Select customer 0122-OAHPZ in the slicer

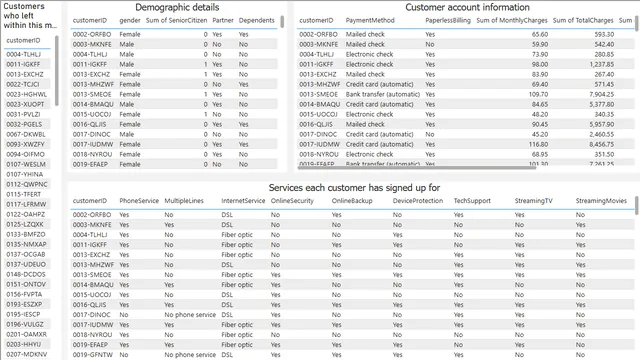click(x=27, y=214)
